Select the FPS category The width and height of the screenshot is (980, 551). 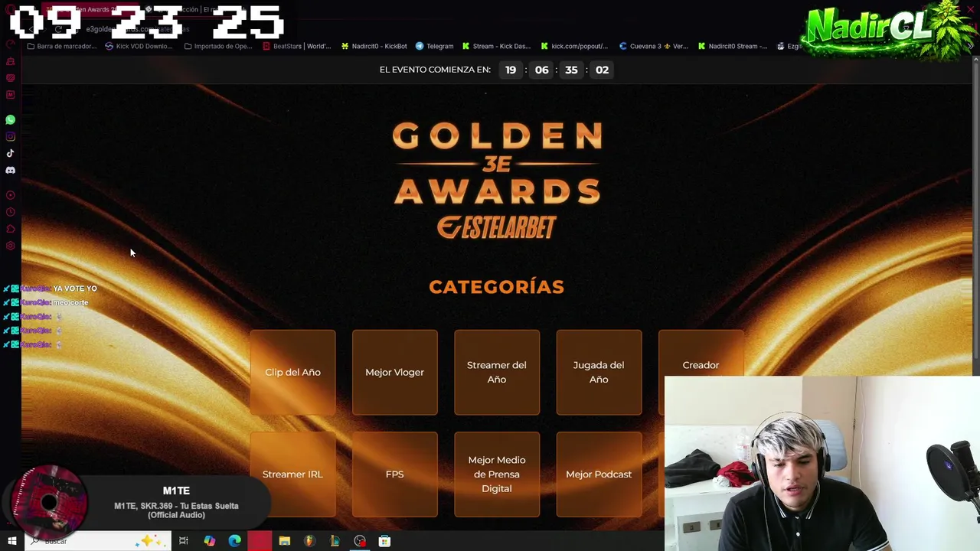(x=394, y=474)
